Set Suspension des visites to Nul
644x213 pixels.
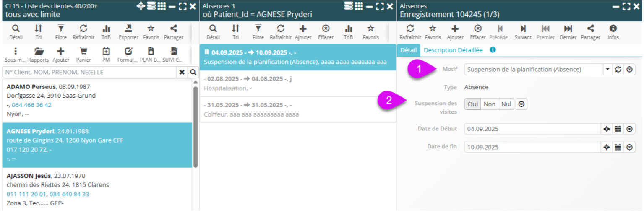(x=506, y=104)
